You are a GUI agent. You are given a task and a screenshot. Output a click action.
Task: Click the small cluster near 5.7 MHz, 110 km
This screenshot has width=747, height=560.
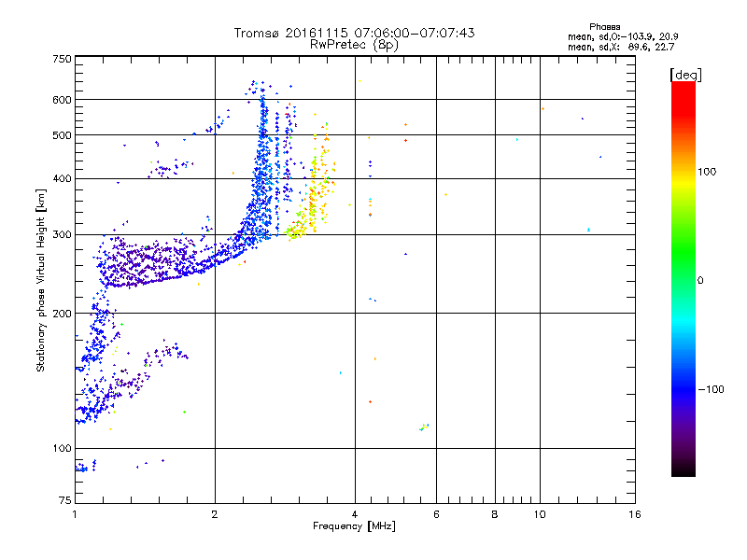(424, 427)
